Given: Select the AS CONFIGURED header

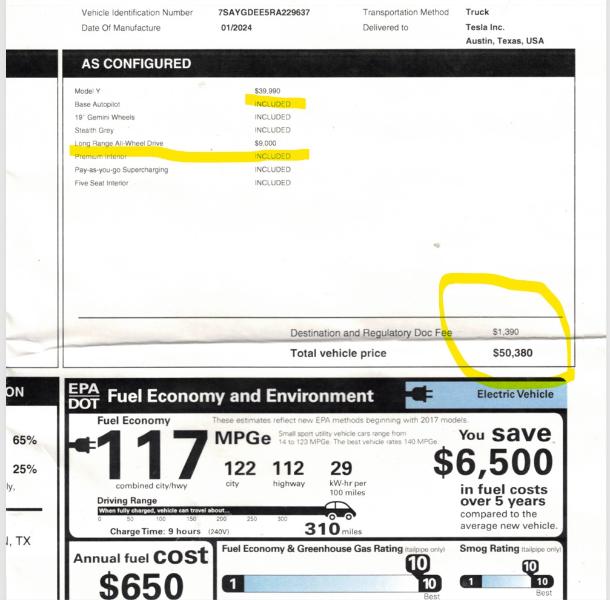Looking at the screenshot, I should (136, 64).
